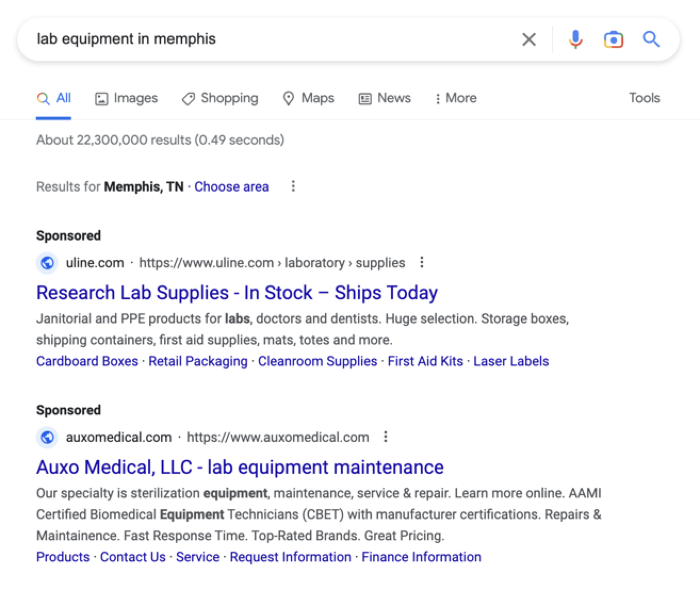The width and height of the screenshot is (700, 590).
Task: Submit search with the magnifying glass icon
Action: [651, 39]
